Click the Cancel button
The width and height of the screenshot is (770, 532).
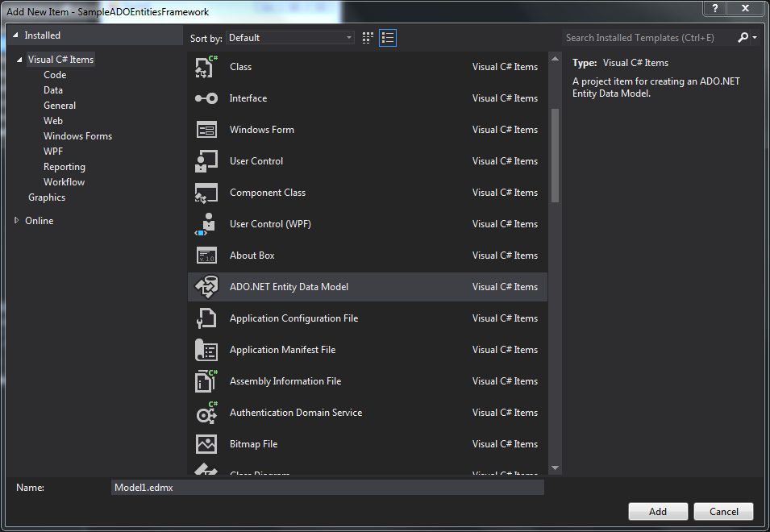coord(723,511)
